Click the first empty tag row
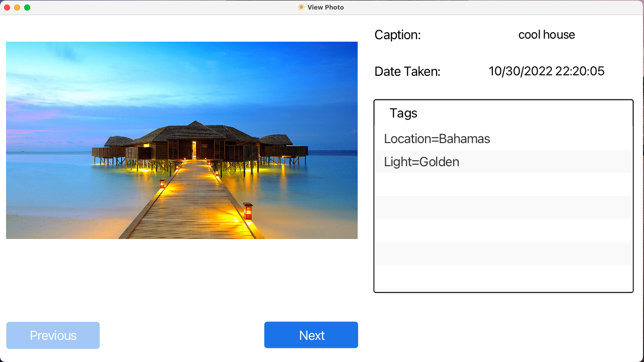The height and width of the screenshot is (362, 644). [x=502, y=184]
